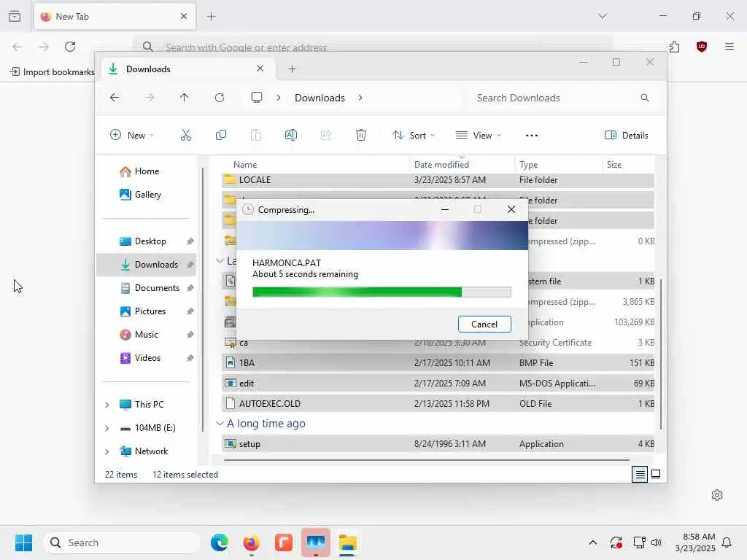Click Import bookmarks in Firefox
The width and height of the screenshot is (747, 560).
(53, 72)
